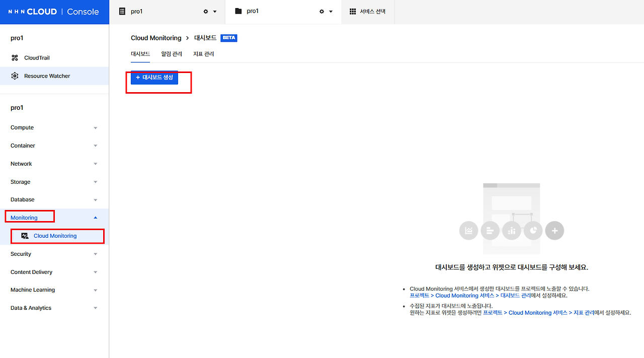
Task: Open the 서비스 선택 menu
Action: click(368, 12)
